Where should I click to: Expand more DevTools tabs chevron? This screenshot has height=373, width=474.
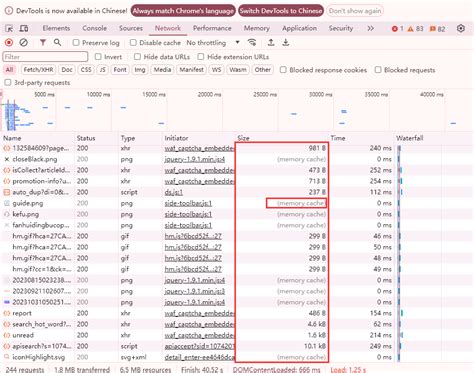pos(370,28)
